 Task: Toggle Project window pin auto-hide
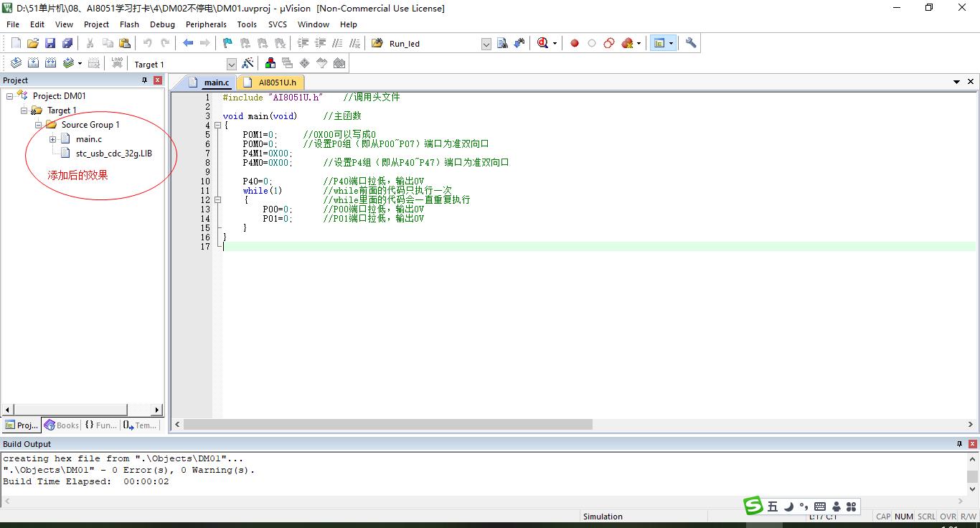click(x=144, y=80)
